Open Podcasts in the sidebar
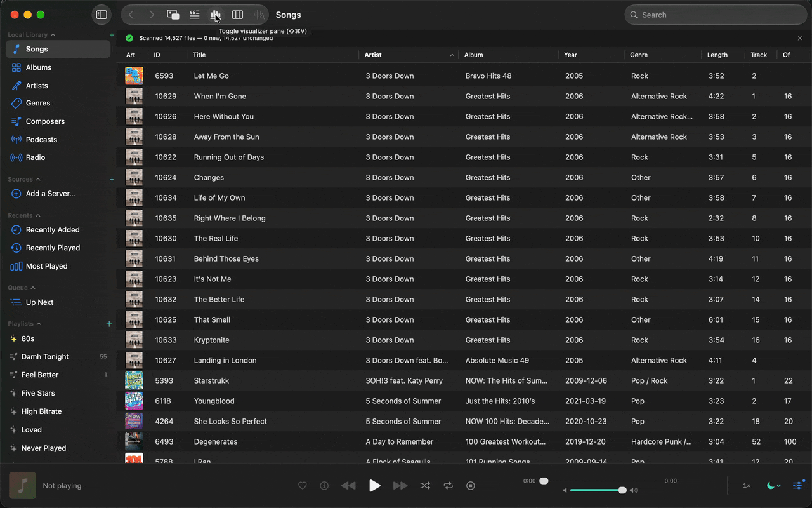Screen dimensions: 812x508 58,140
